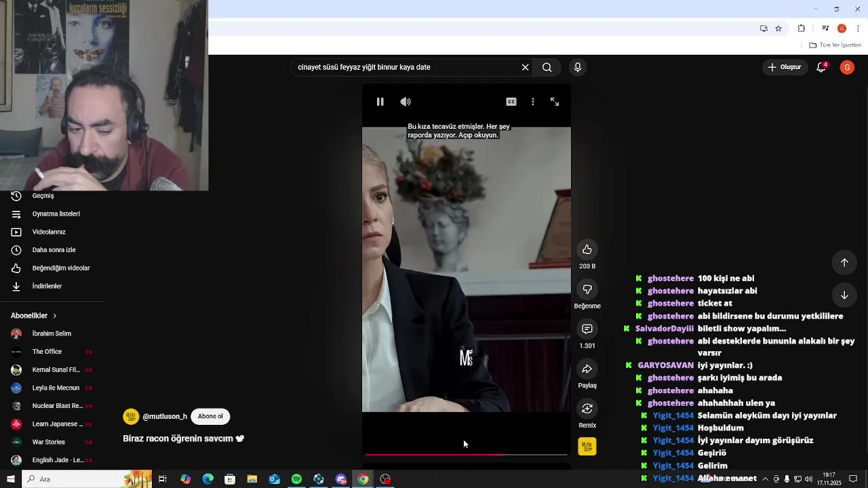Open Learn Japanese subscription
This screenshot has width=868, height=488.
(57, 424)
